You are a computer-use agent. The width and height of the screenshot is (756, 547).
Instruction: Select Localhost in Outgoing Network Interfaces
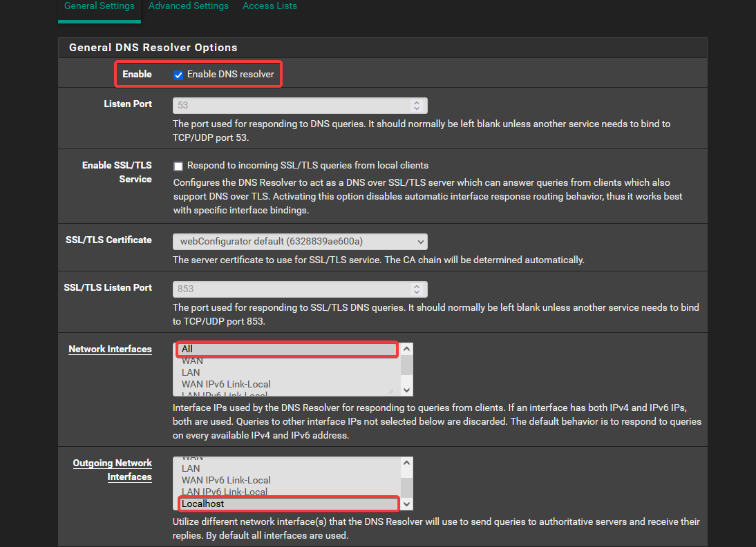(287, 503)
